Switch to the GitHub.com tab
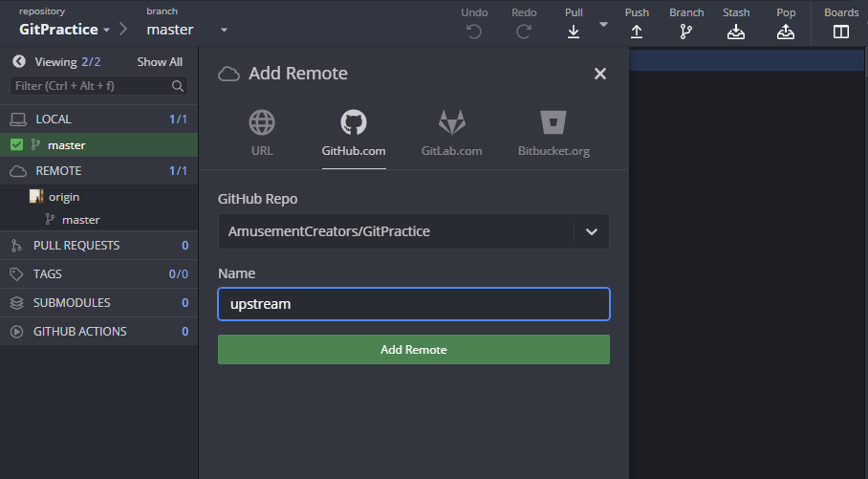Viewport: 868px width, 479px height. [x=354, y=134]
